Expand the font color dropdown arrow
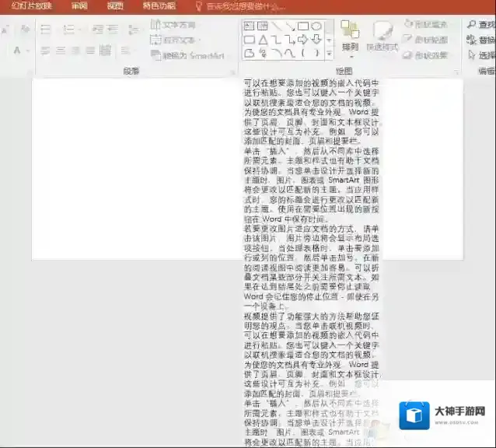This screenshot has height=448, width=496. pyautogui.click(x=28, y=51)
